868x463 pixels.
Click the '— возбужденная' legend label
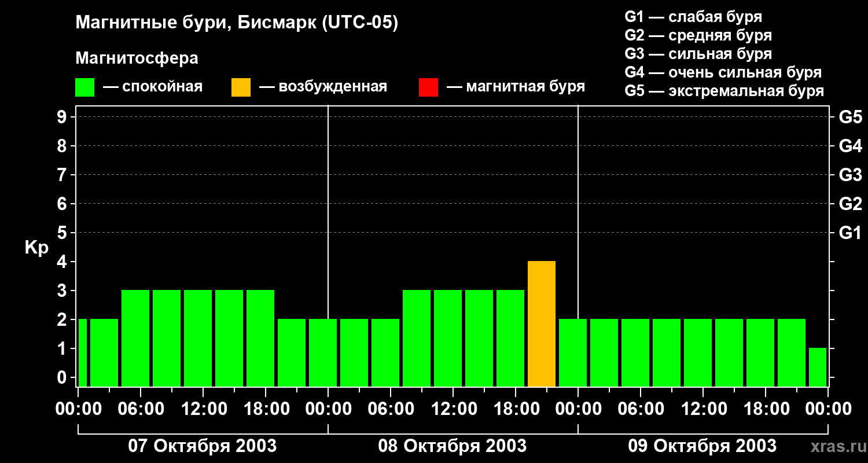[x=323, y=87]
